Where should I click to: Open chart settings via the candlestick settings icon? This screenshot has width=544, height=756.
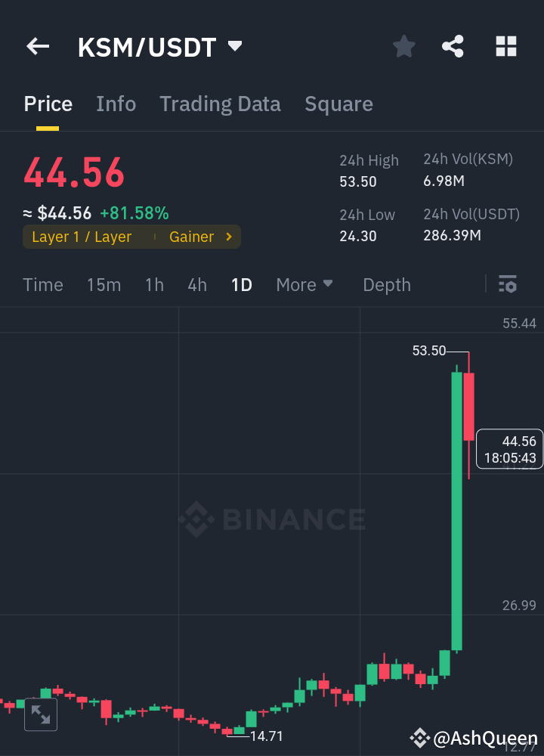[507, 284]
